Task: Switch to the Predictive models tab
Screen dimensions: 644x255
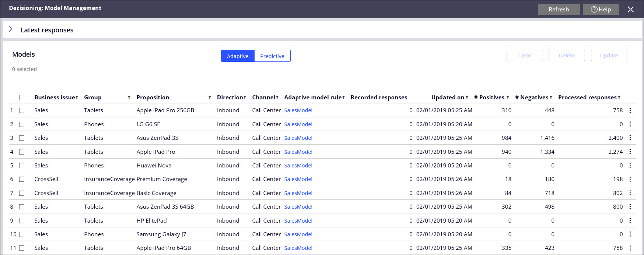Action: click(x=272, y=56)
